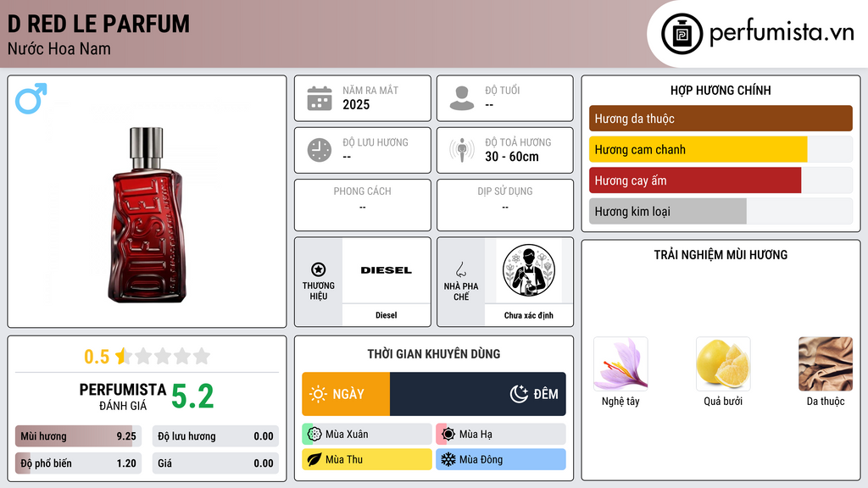The image size is (868, 488).
Task: Click the Mùa Xuân season tile
Action: 367,435
